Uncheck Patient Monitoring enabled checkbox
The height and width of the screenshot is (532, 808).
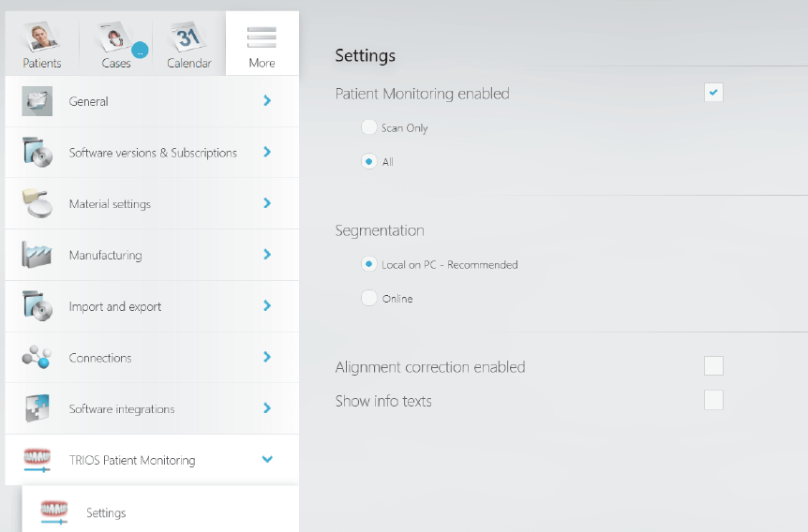713,93
